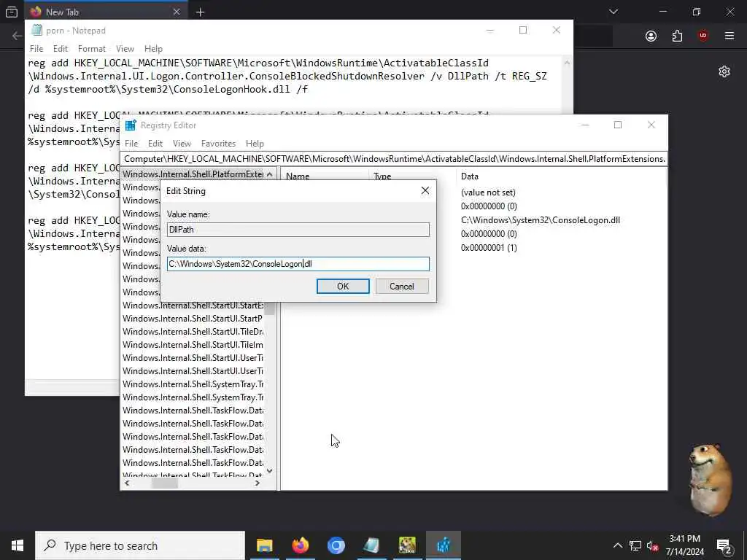Click Firefox back arrow button
Screen dimensions: 747x560
click(18, 36)
